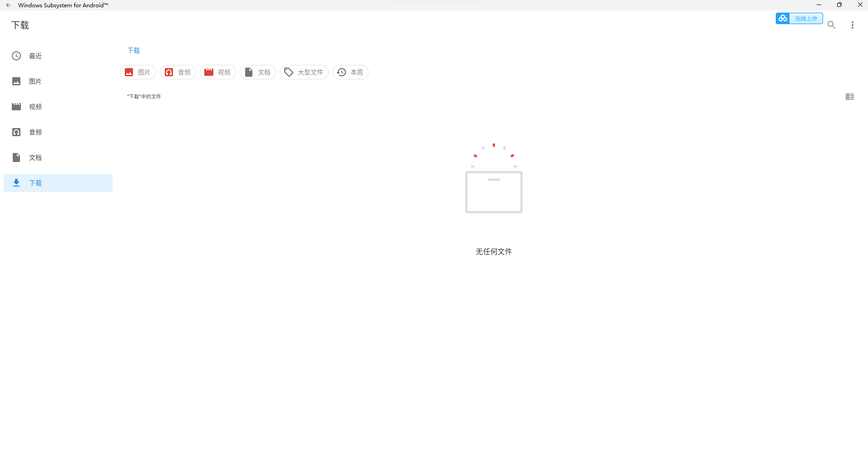Image resolution: width=868 pixels, height=468 pixels.
Task: Restore the window using title bar button
Action: (839, 5)
